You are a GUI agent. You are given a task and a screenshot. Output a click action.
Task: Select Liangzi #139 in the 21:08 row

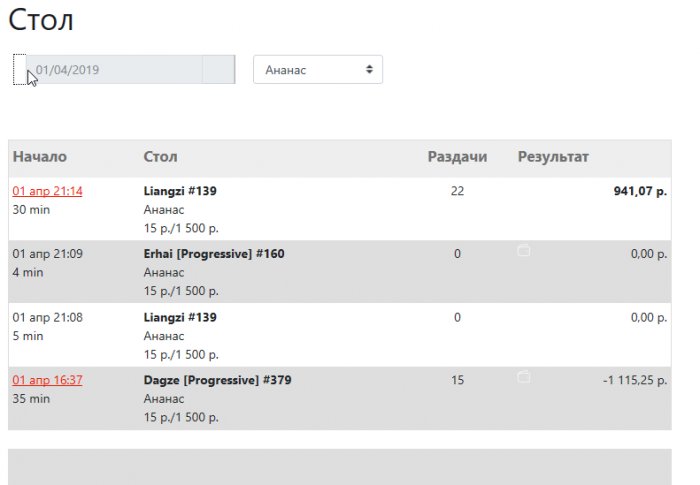[x=180, y=318]
